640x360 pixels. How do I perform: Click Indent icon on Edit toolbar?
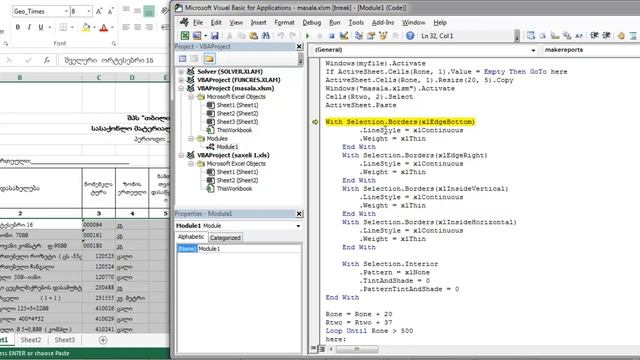point(594,36)
